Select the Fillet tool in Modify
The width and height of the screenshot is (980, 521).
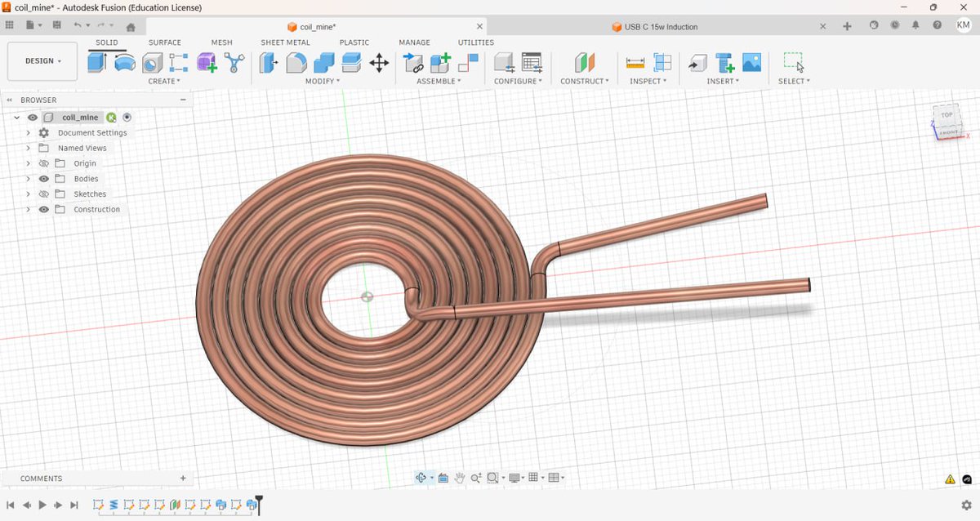296,62
